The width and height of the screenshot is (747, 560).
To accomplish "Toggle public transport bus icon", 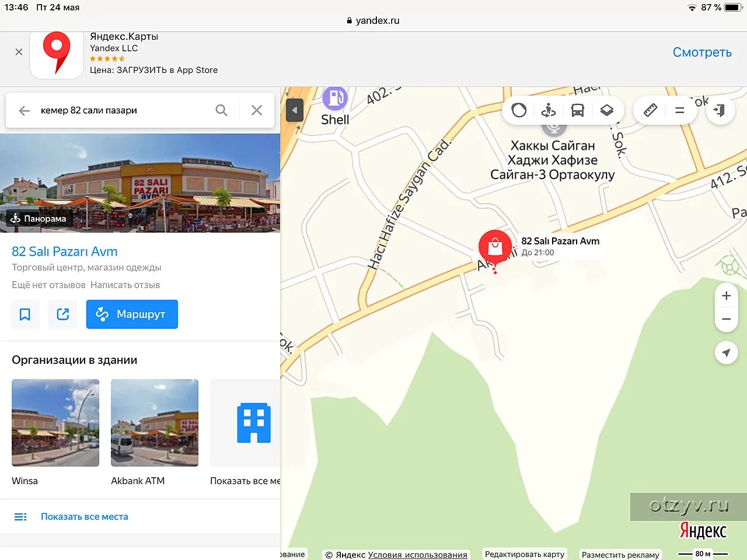I will (x=577, y=110).
